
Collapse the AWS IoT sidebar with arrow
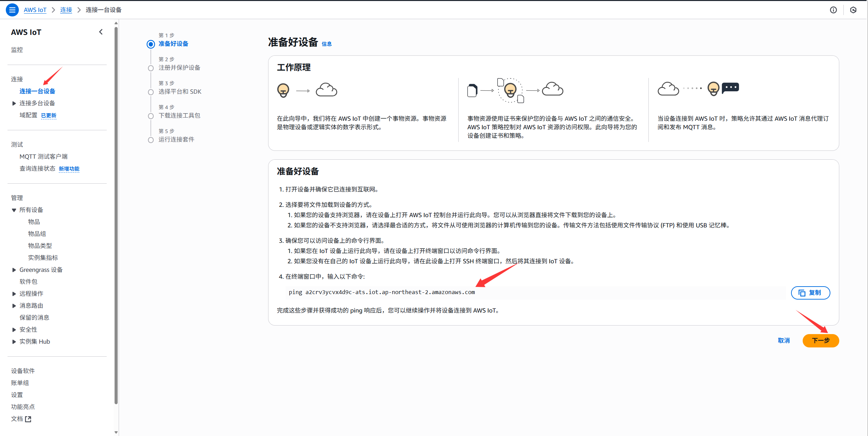[101, 32]
